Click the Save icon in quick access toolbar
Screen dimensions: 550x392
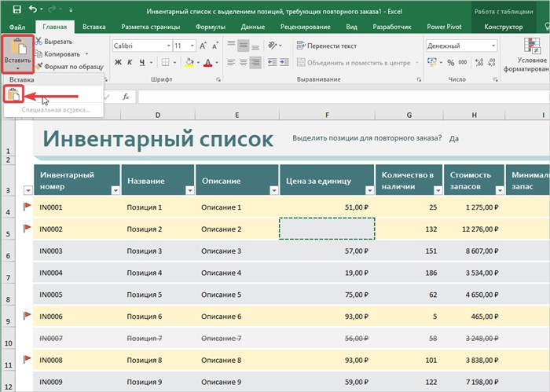pyautogui.click(x=16, y=9)
